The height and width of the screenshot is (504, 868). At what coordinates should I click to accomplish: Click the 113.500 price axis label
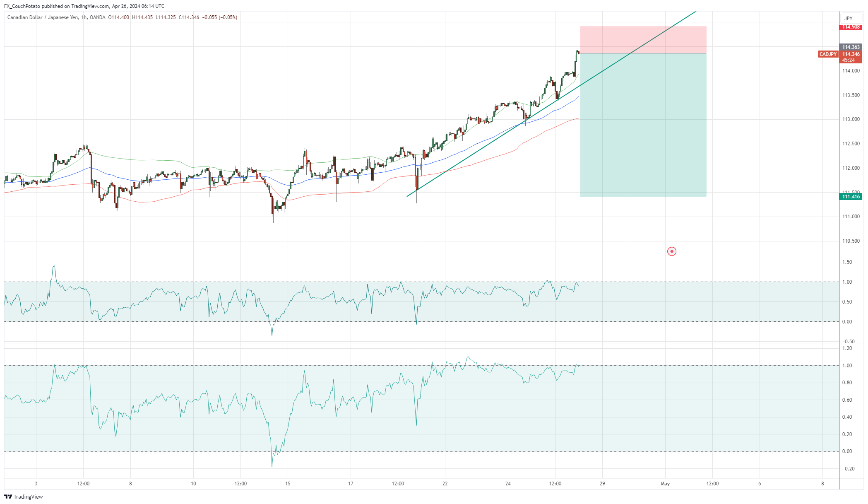coord(851,95)
